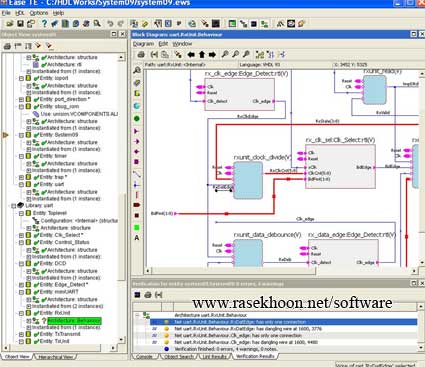
Task: Open the magnifier search icon in main toolbar
Action: (x=97, y=24)
